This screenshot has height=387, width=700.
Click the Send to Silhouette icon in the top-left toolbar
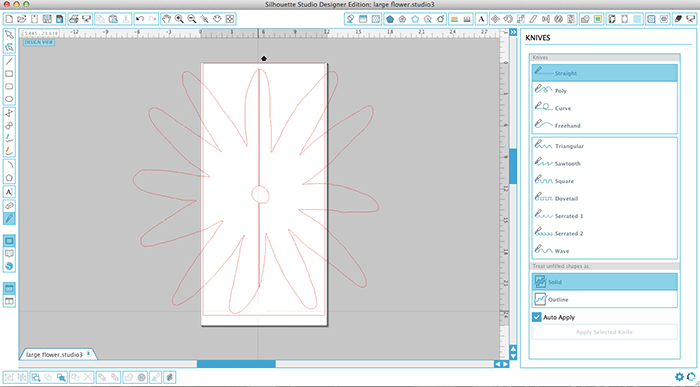87,19
